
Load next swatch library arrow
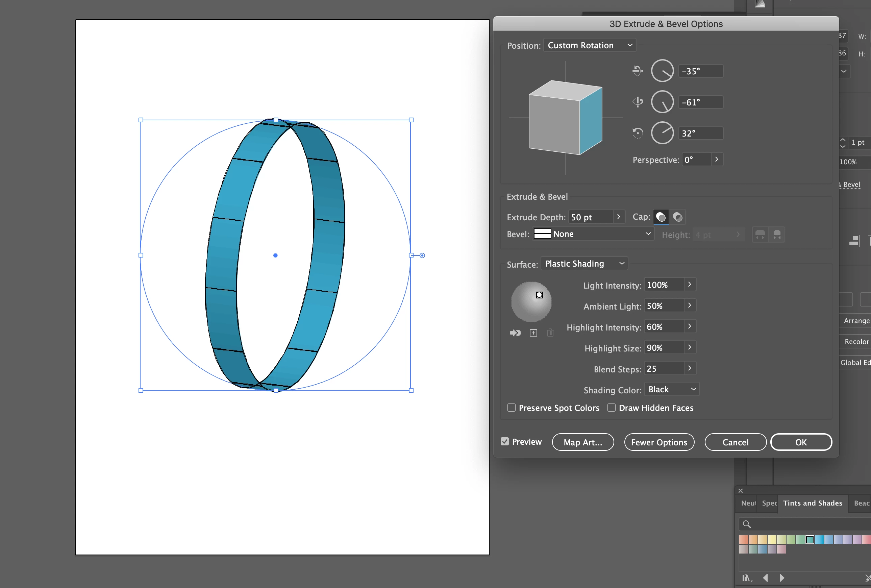coord(782,578)
